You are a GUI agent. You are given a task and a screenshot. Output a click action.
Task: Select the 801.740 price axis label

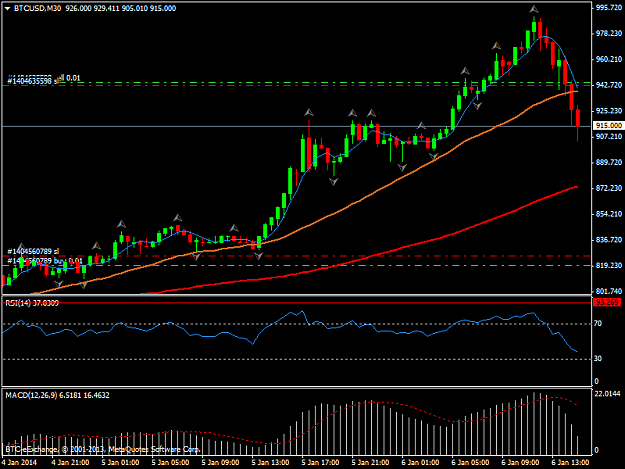click(609, 291)
